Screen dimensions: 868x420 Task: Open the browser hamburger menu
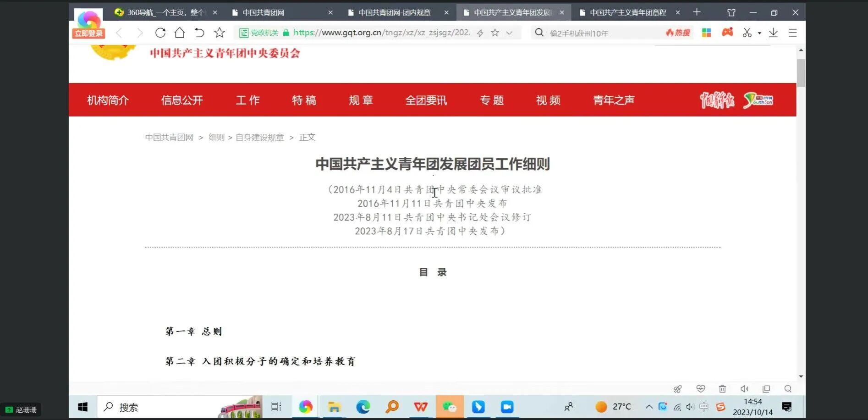click(x=792, y=33)
